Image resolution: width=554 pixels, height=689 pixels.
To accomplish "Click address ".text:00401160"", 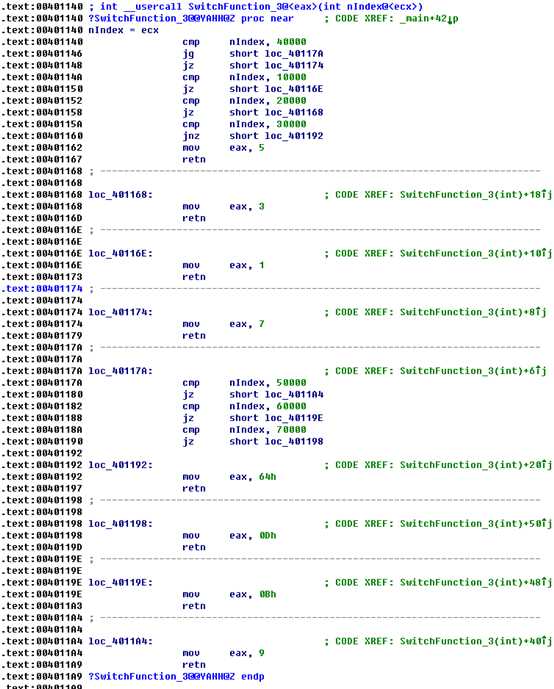I will [x=42, y=136].
